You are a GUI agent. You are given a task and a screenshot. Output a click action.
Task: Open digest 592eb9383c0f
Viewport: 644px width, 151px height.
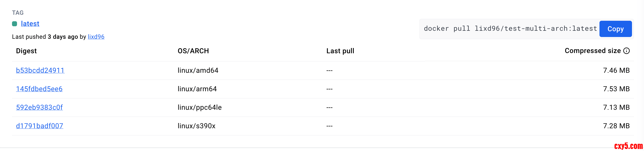coord(39,107)
